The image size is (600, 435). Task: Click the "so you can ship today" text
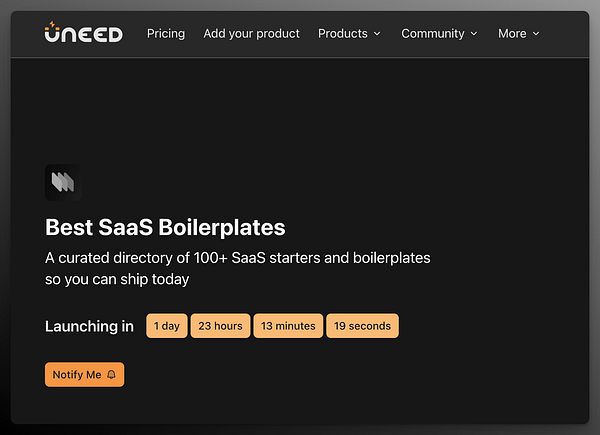click(117, 279)
